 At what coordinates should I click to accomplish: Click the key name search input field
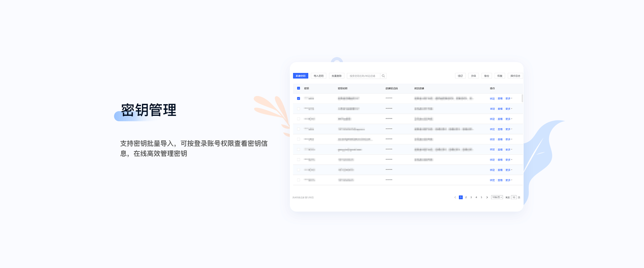click(x=364, y=76)
